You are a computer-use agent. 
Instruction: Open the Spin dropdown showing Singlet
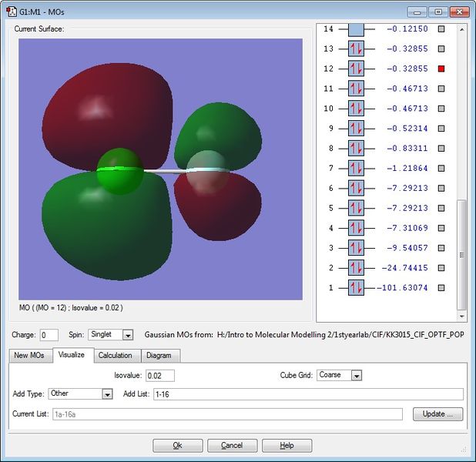pos(110,334)
